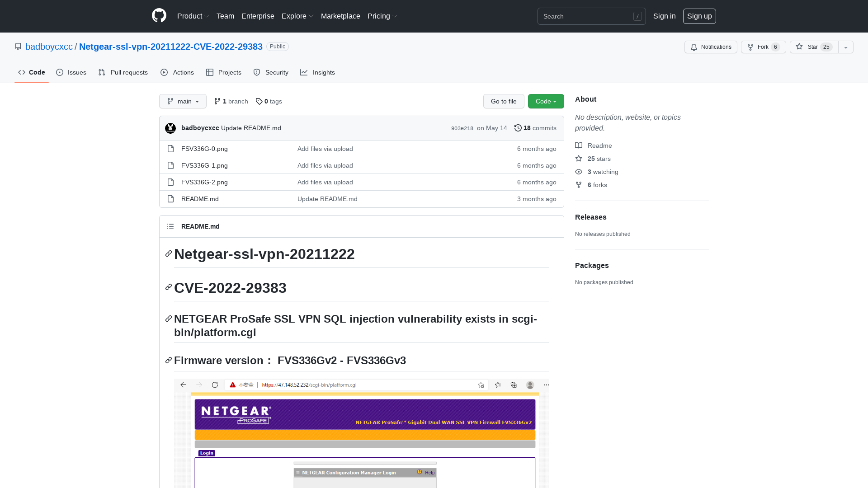Click the badboycxcc avatar in commit row

[x=170, y=128]
